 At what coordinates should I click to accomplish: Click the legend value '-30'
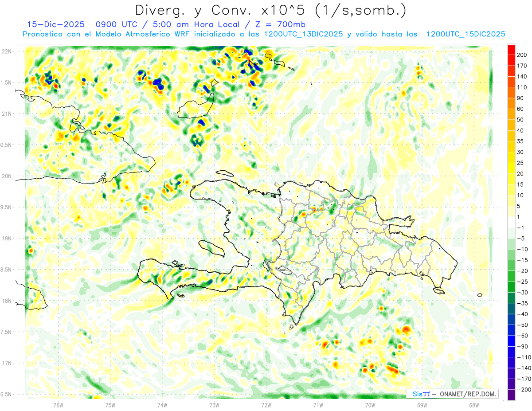[x=523, y=293]
